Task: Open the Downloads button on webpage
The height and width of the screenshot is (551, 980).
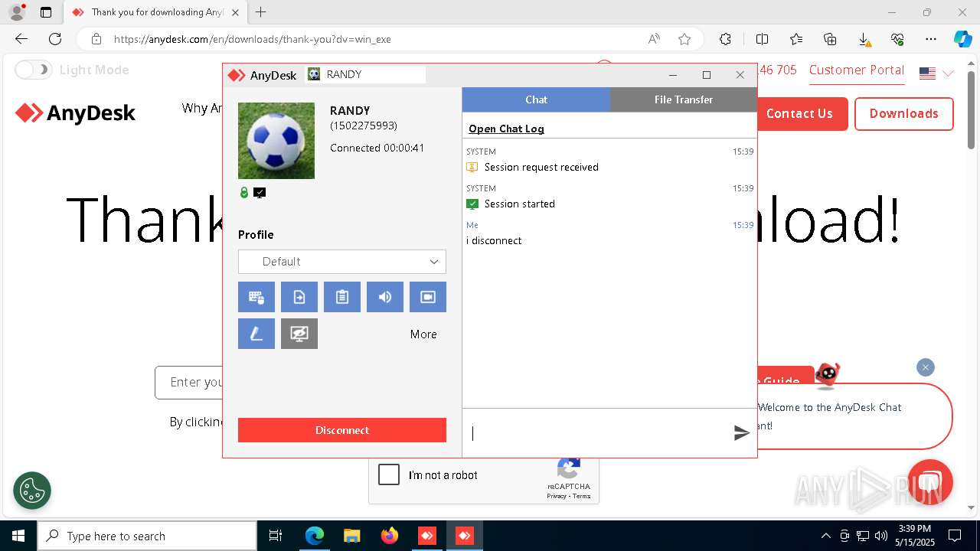Action: tap(904, 113)
